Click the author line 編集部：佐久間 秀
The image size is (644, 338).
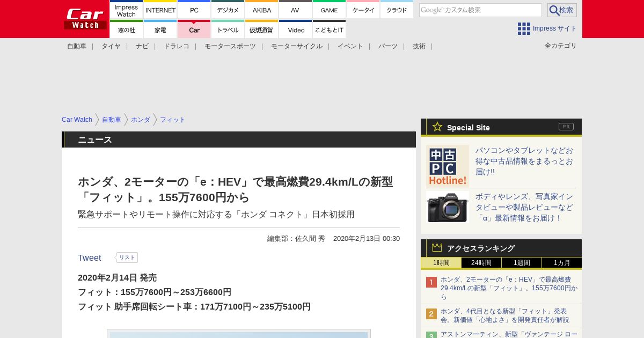click(x=296, y=238)
